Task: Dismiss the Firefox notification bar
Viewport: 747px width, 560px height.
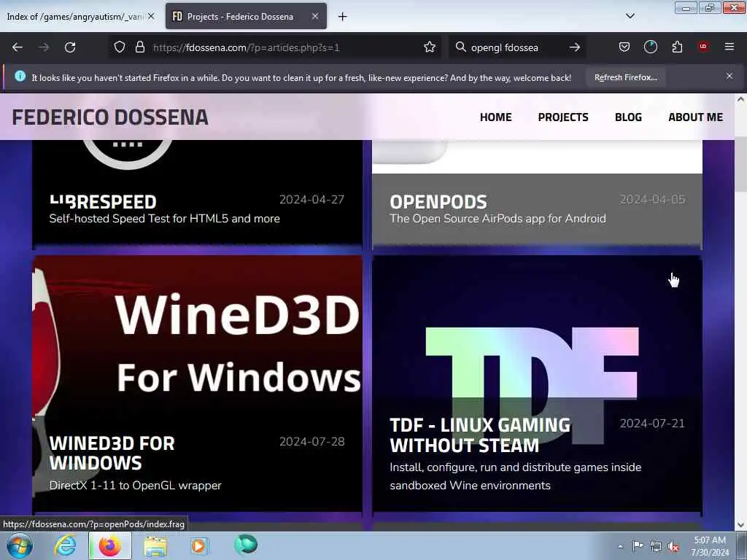Action: [729, 76]
